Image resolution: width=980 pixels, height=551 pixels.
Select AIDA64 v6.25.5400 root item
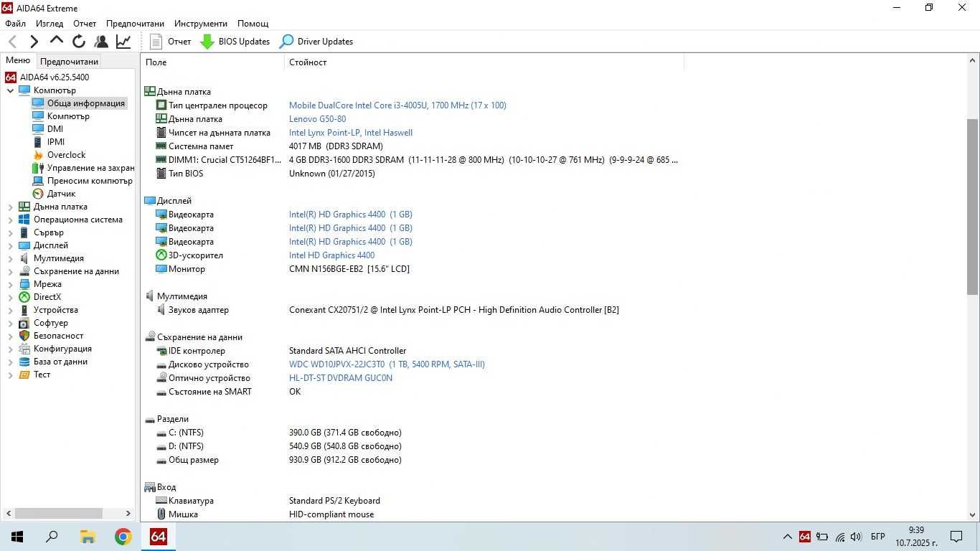click(47, 77)
